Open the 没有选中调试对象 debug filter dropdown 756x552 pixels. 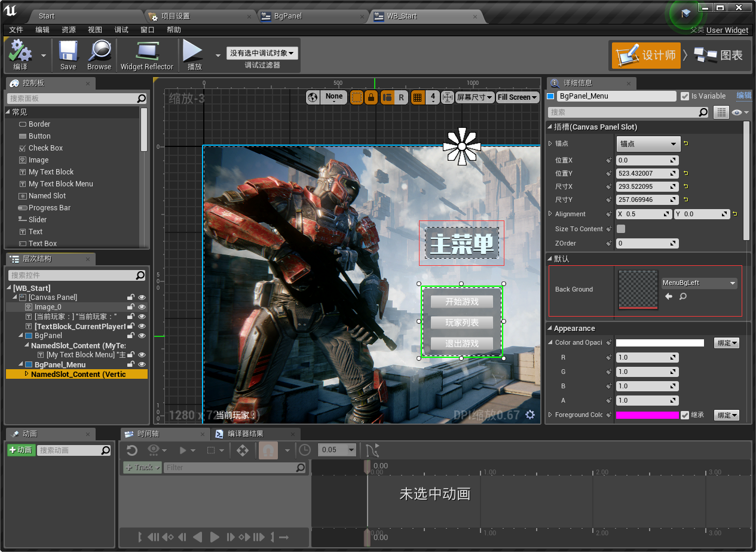pos(262,53)
